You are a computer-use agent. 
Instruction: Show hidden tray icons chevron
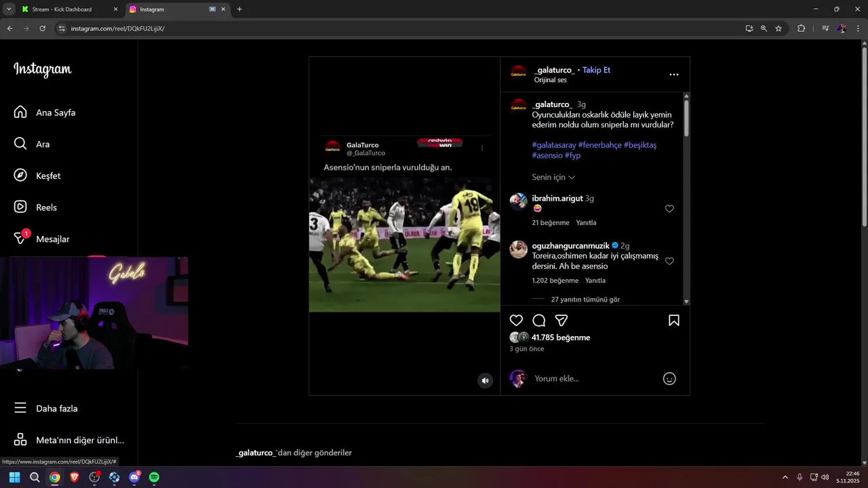pyautogui.click(x=785, y=477)
